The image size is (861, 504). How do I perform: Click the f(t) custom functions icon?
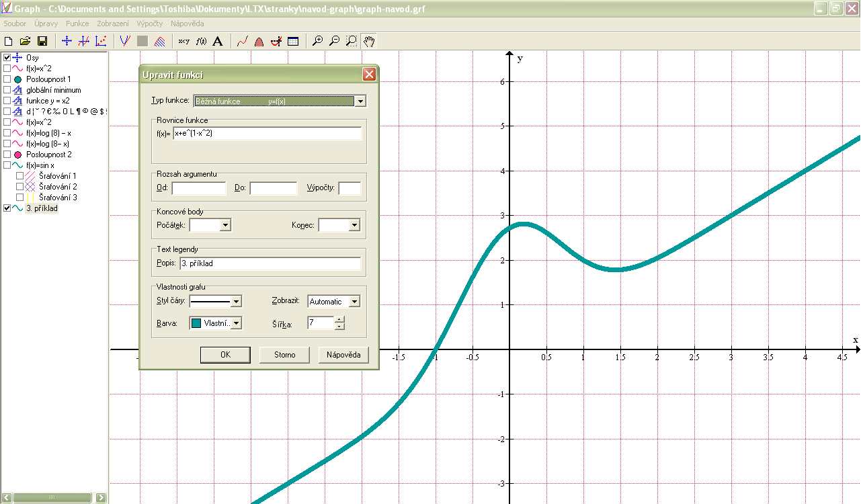tap(201, 41)
